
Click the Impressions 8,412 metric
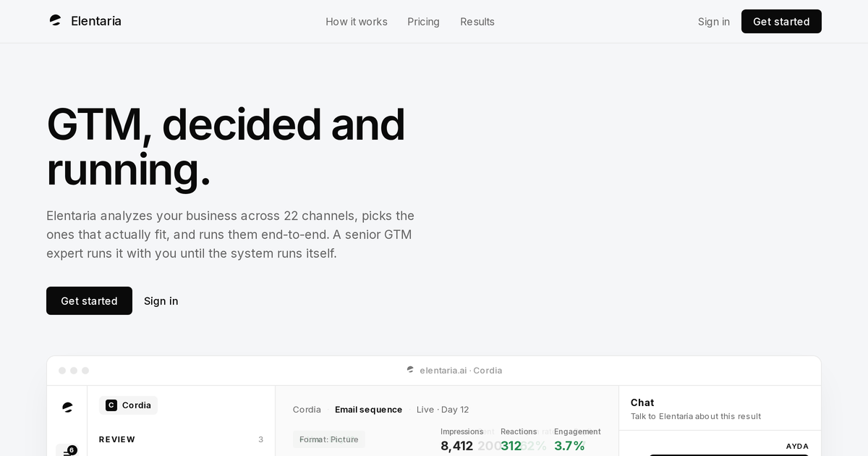462,439
